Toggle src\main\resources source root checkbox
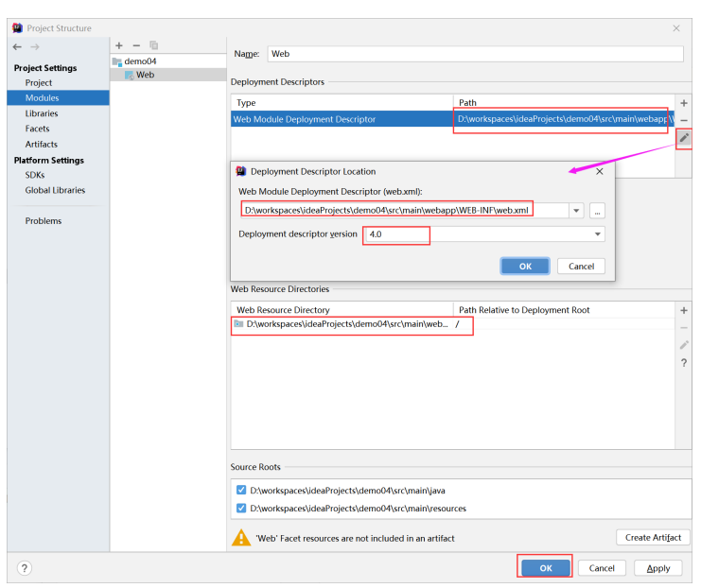This screenshot has height=588, width=701. [x=241, y=508]
